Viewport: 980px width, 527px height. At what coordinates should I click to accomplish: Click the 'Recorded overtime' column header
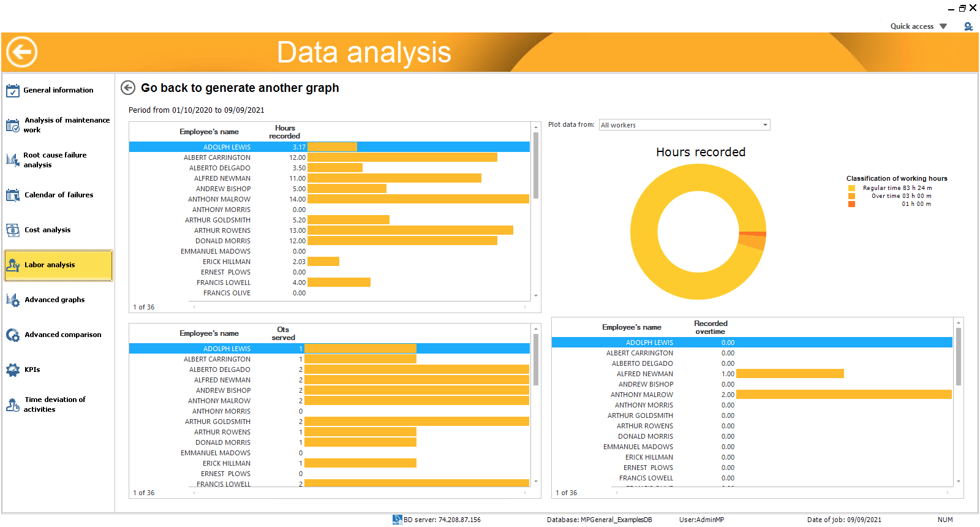coord(710,327)
